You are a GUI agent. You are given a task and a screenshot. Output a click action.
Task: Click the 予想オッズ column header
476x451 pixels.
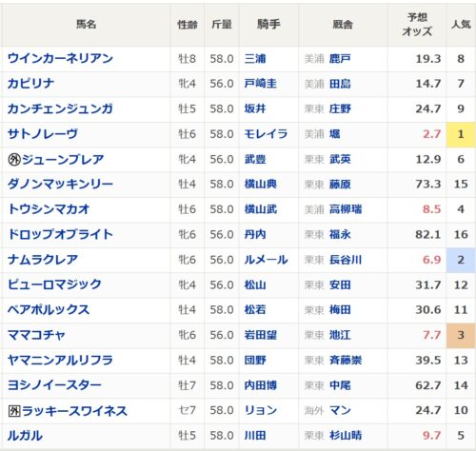417,25
